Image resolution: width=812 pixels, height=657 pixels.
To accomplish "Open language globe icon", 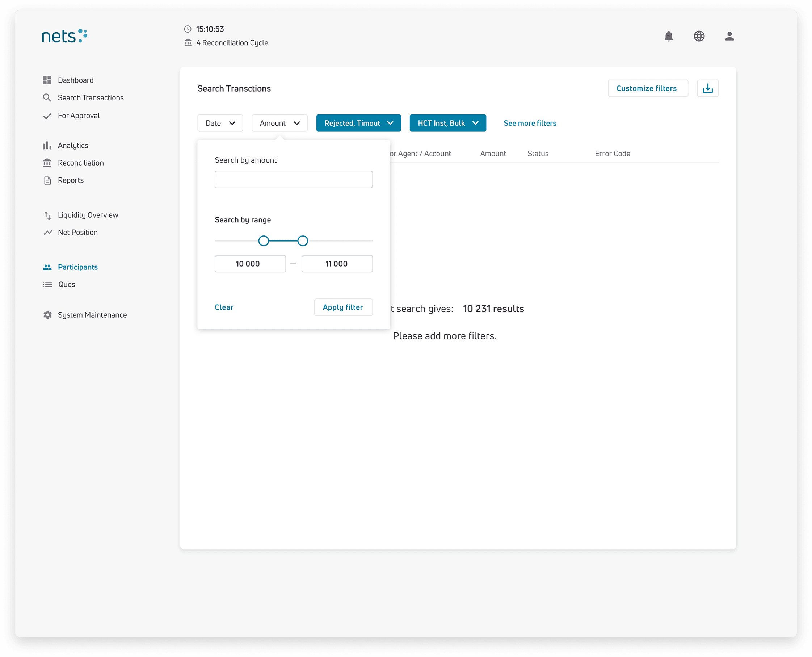I will (x=699, y=36).
